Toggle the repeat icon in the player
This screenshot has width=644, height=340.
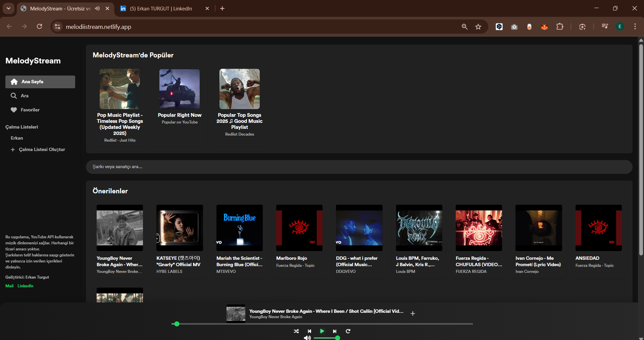pos(348,331)
